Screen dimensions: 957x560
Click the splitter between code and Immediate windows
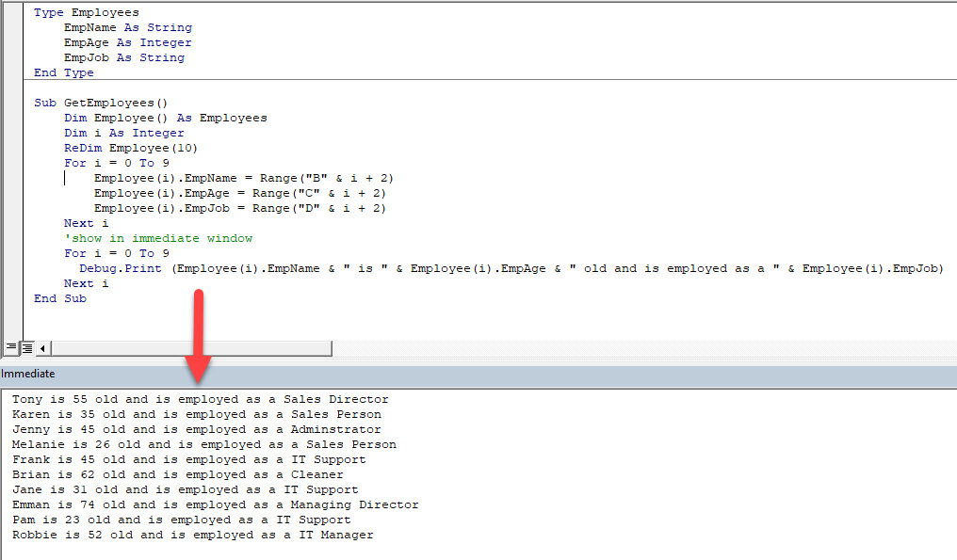click(x=471, y=362)
